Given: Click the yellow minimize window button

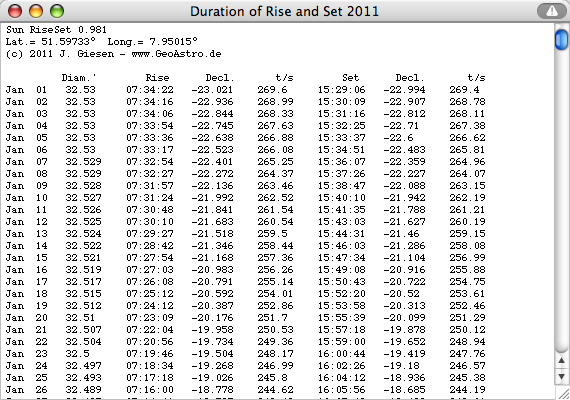Looking at the screenshot, I should click(36, 11).
